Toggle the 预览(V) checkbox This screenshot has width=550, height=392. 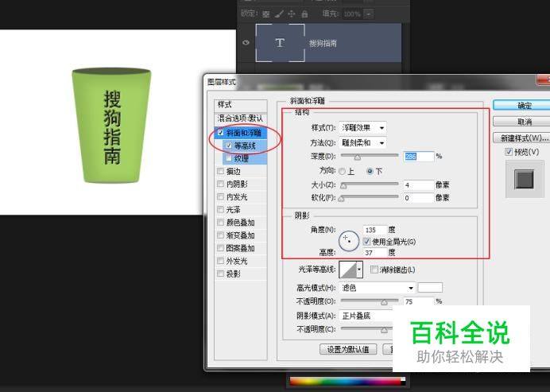pos(509,152)
